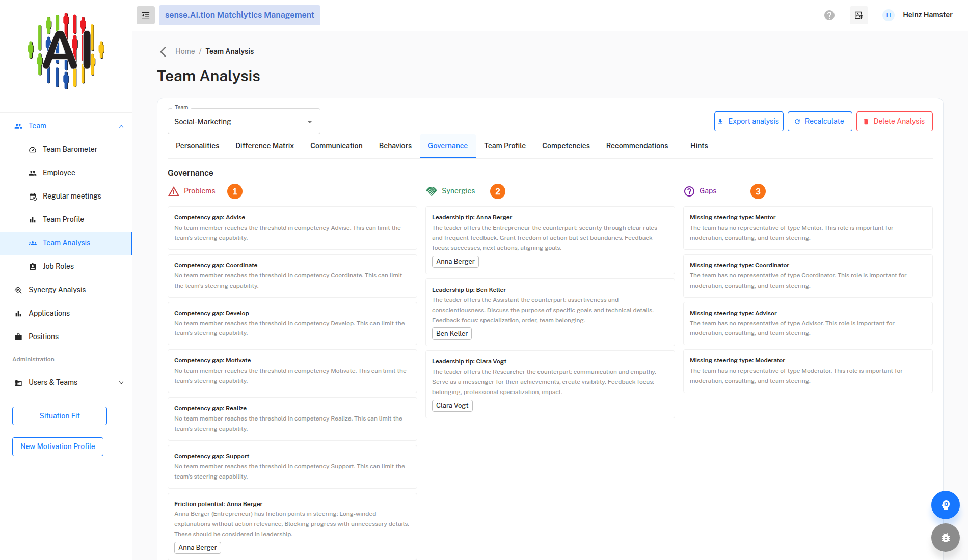968x560 pixels.
Task: Follow the Home breadcrumb link
Action: click(185, 51)
